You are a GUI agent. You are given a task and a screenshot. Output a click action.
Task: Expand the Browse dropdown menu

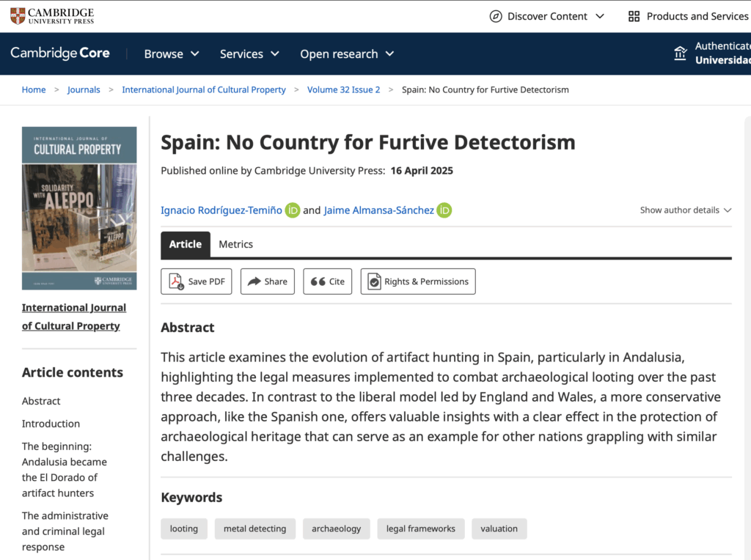click(172, 54)
